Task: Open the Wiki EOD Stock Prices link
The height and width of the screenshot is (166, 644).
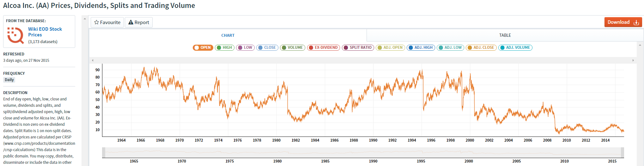Action: (45, 32)
